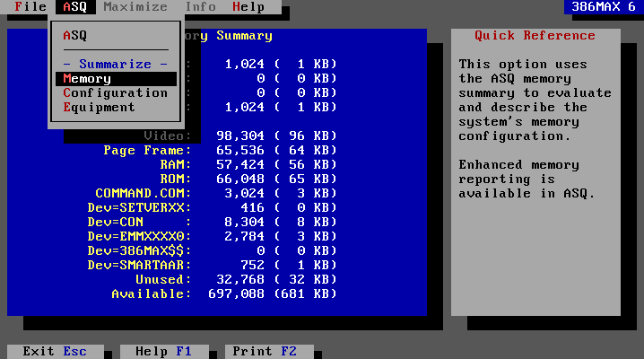Image resolution: width=644 pixels, height=359 pixels.
Task: Click the value 697,088
Action: (236, 294)
